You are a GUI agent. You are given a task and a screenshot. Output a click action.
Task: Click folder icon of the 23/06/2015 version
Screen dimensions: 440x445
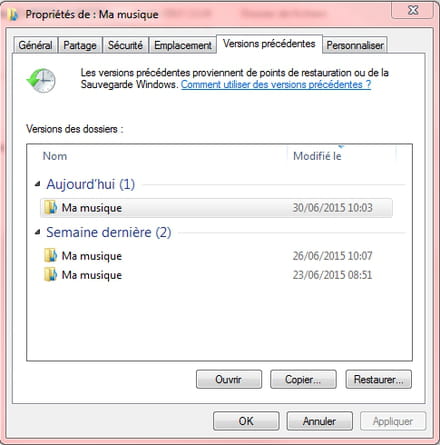(x=51, y=275)
